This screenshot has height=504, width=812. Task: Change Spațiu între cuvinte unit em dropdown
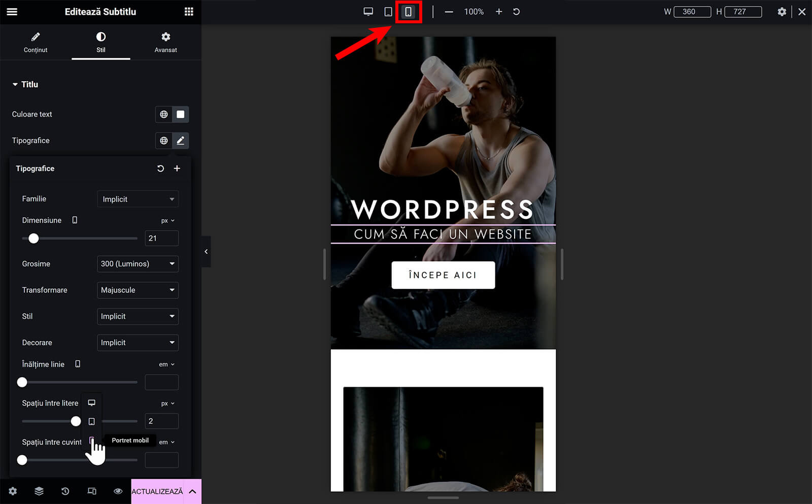coord(166,442)
